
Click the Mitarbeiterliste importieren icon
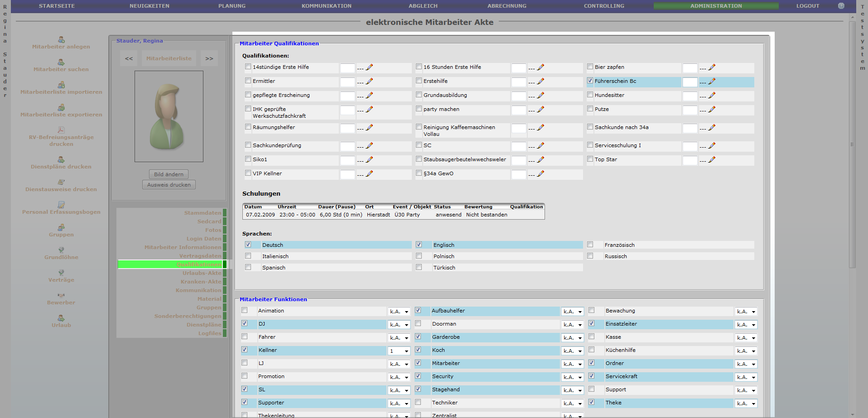coord(61,85)
